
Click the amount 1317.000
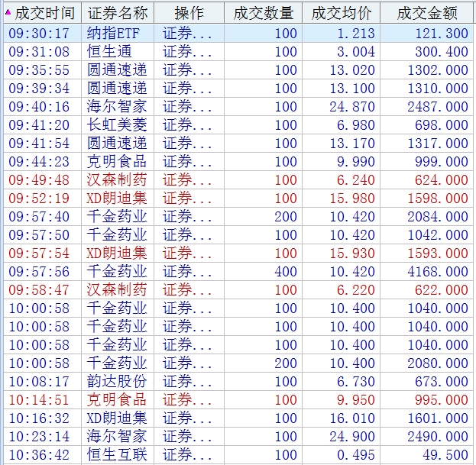pos(438,144)
